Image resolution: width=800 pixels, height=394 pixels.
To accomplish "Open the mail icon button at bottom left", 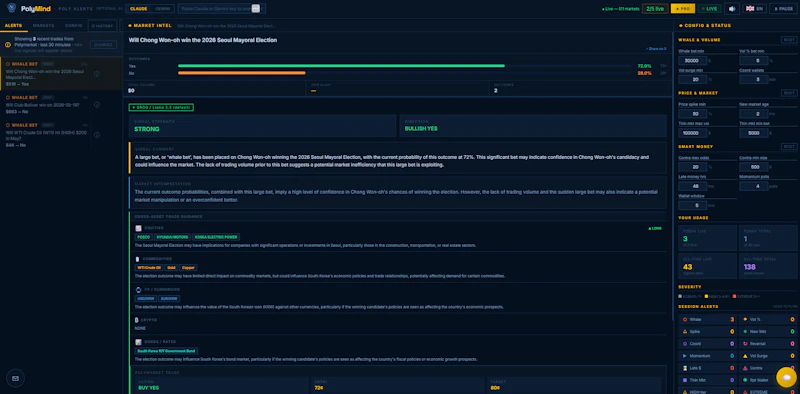I will (15, 378).
